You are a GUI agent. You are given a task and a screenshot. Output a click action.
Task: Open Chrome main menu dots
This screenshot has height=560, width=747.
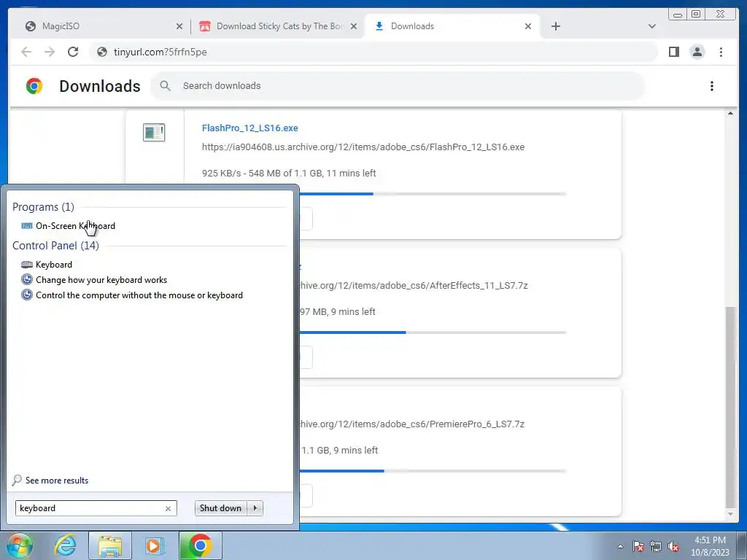(x=721, y=52)
